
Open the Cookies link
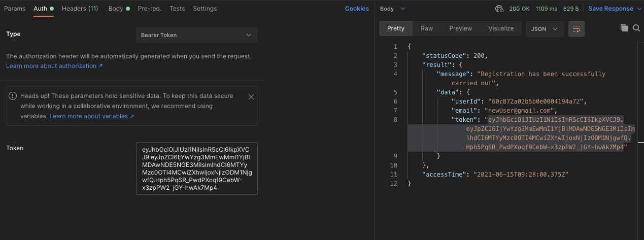pyautogui.click(x=357, y=9)
